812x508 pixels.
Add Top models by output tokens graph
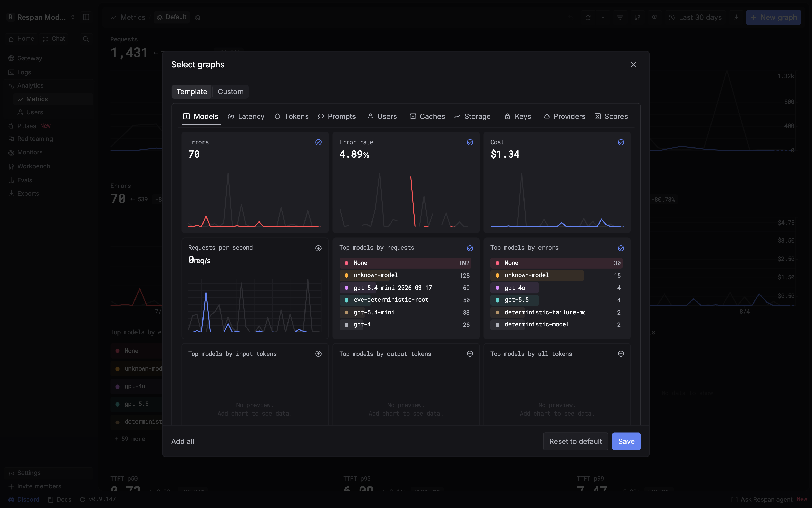(470, 354)
